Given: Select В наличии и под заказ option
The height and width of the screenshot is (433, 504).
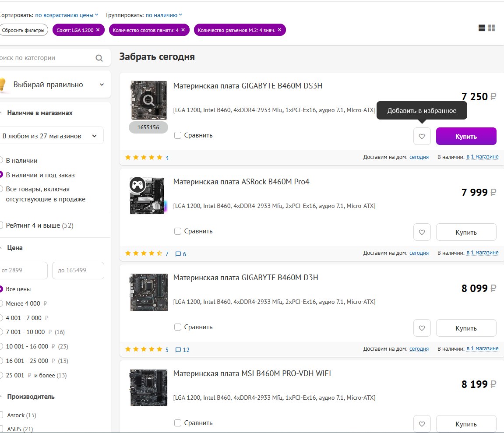Looking at the screenshot, I should 37,175.
